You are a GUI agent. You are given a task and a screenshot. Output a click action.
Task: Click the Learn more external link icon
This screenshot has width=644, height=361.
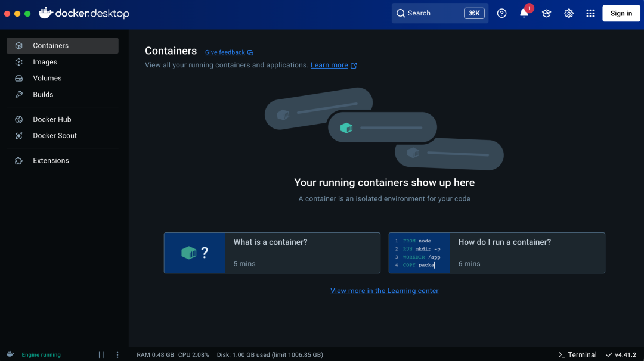pos(354,65)
